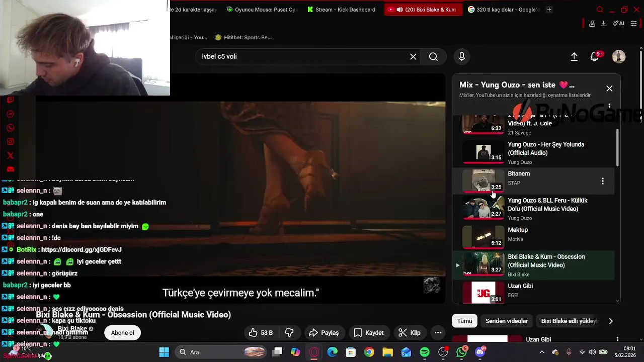Click the Mix playlist scrollbar
The image size is (644, 362).
coord(617,148)
